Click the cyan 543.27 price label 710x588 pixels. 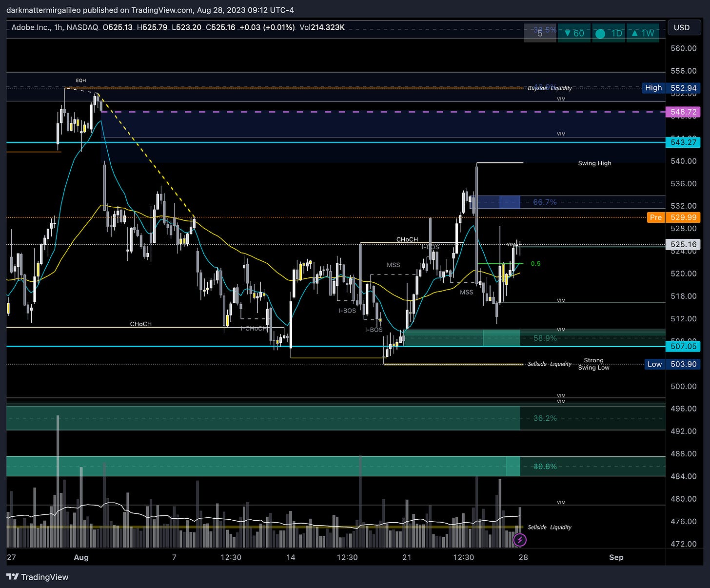point(683,142)
